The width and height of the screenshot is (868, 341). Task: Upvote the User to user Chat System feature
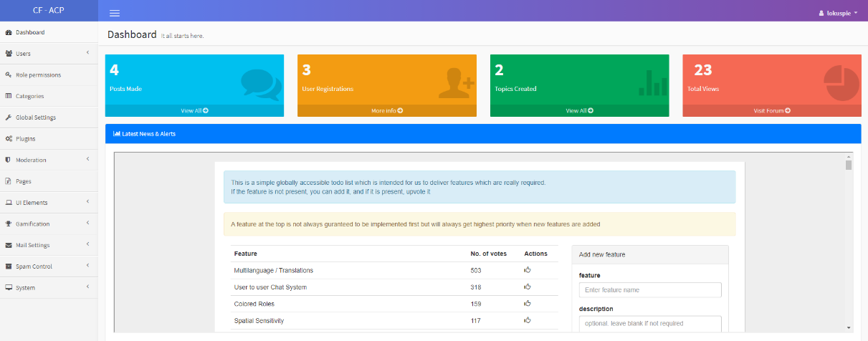tap(528, 287)
